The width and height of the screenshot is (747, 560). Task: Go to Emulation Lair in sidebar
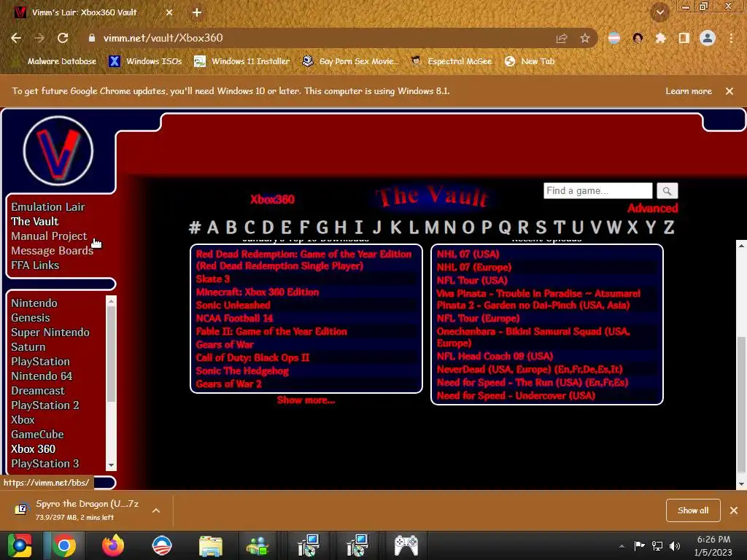pyautogui.click(x=48, y=207)
